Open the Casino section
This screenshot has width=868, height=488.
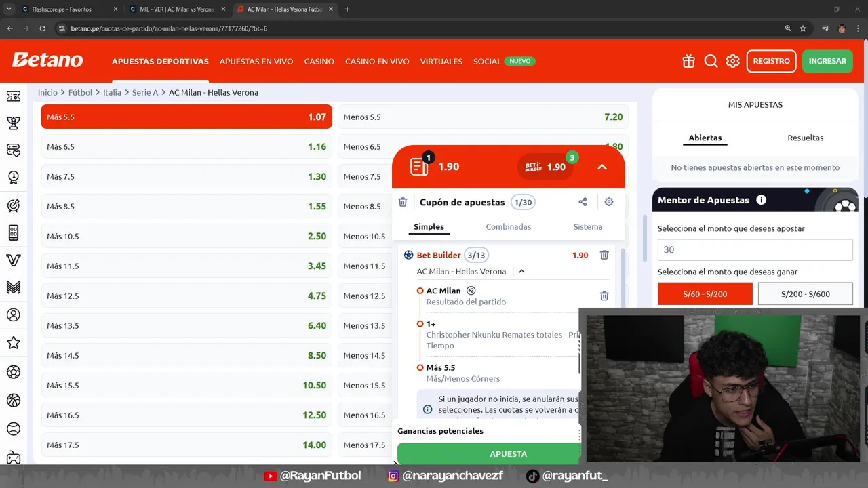(x=319, y=61)
